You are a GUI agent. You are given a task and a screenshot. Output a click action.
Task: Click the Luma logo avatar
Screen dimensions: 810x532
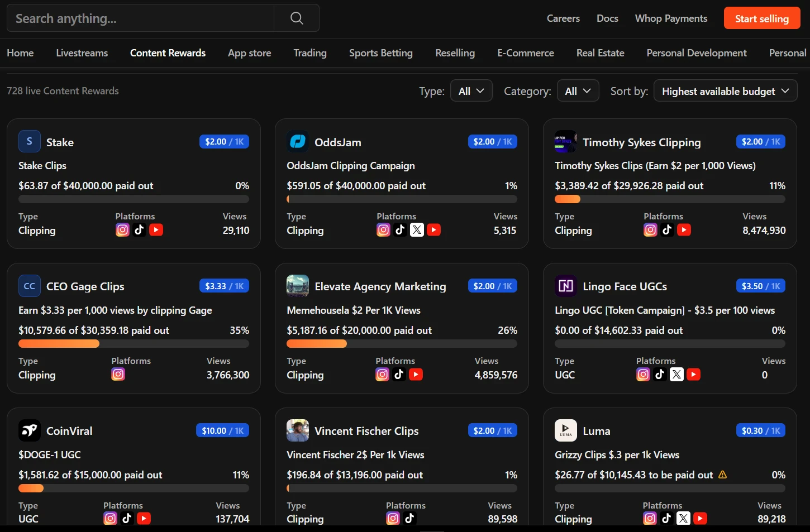(x=566, y=431)
